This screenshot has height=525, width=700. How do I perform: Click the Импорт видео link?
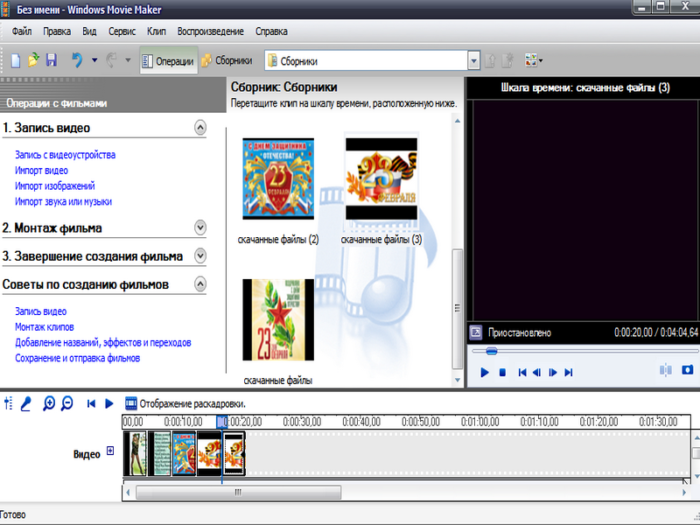coord(42,171)
